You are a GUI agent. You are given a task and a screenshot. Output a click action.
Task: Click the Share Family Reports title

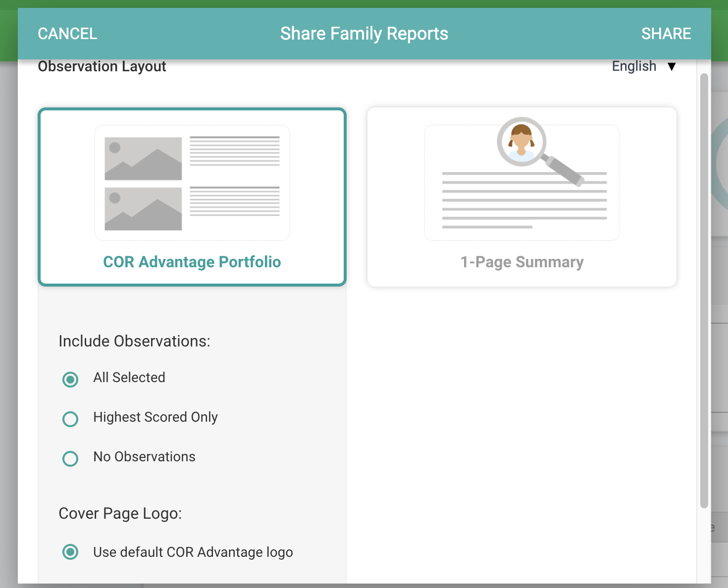pos(364,34)
